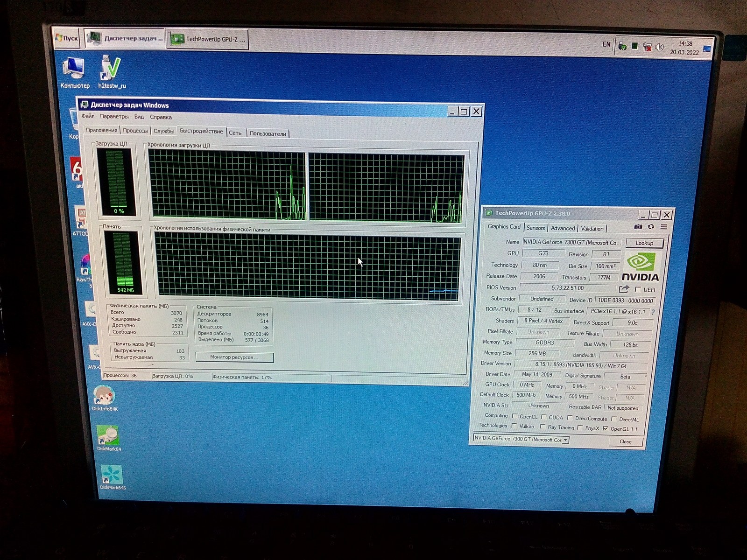Click the Device ID field
The image size is (747, 560).
[x=626, y=301]
